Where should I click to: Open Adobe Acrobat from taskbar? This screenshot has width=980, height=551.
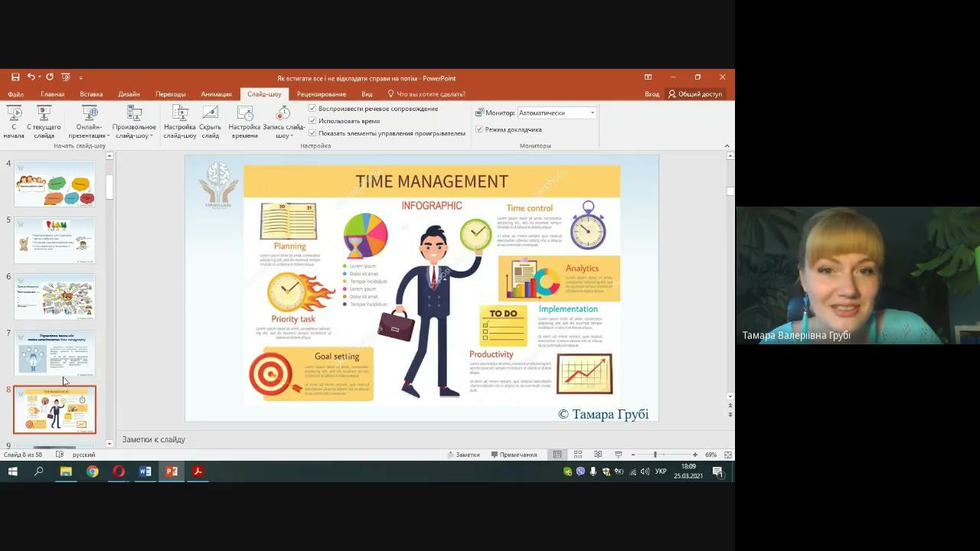pyautogui.click(x=198, y=471)
